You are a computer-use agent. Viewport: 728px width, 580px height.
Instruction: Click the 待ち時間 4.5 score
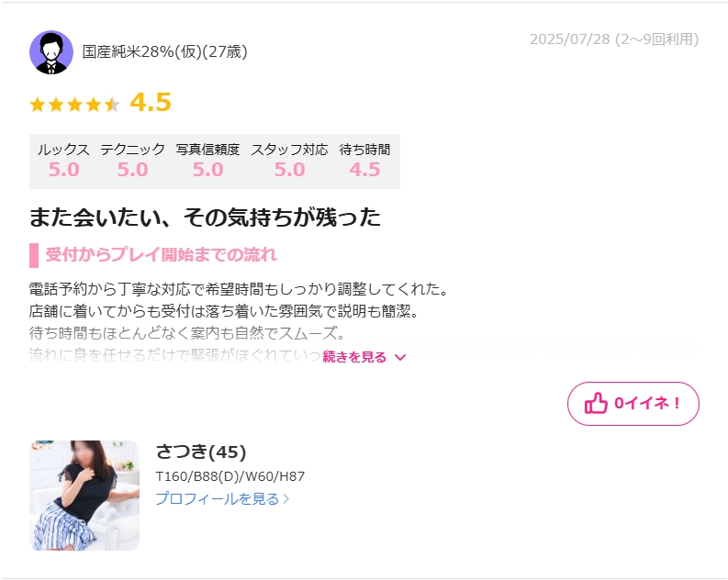(364, 170)
